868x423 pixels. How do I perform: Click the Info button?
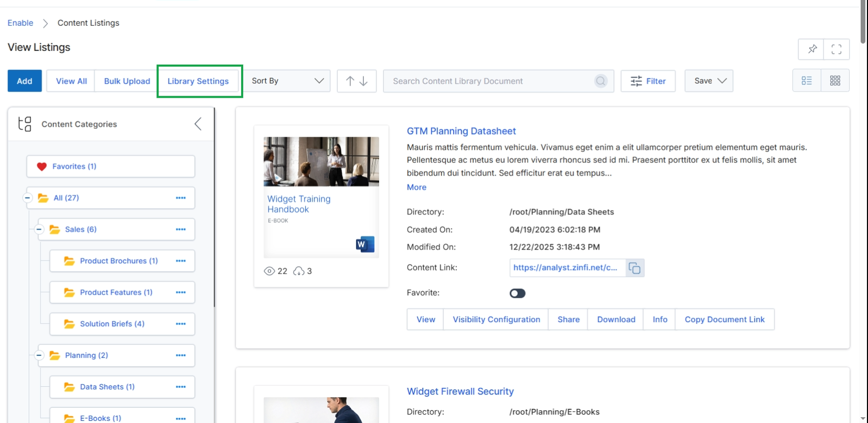coord(660,319)
